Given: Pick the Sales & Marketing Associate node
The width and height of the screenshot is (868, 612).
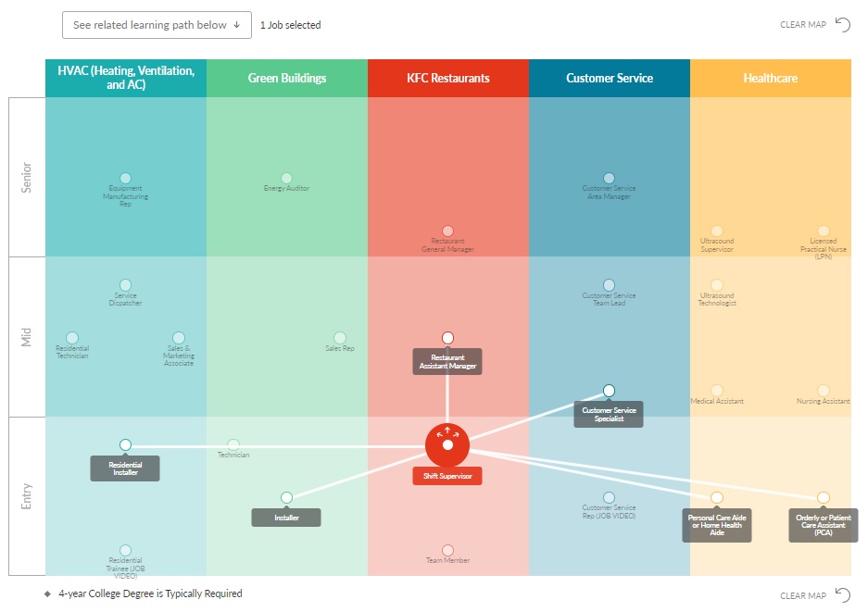Looking at the screenshot, I should point(178,338).
